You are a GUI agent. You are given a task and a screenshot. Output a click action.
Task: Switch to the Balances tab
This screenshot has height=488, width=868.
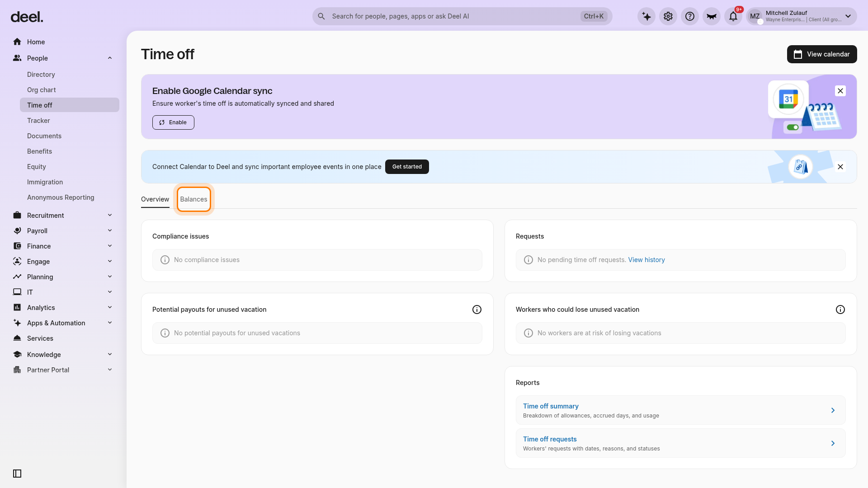(x=193, y=199)
